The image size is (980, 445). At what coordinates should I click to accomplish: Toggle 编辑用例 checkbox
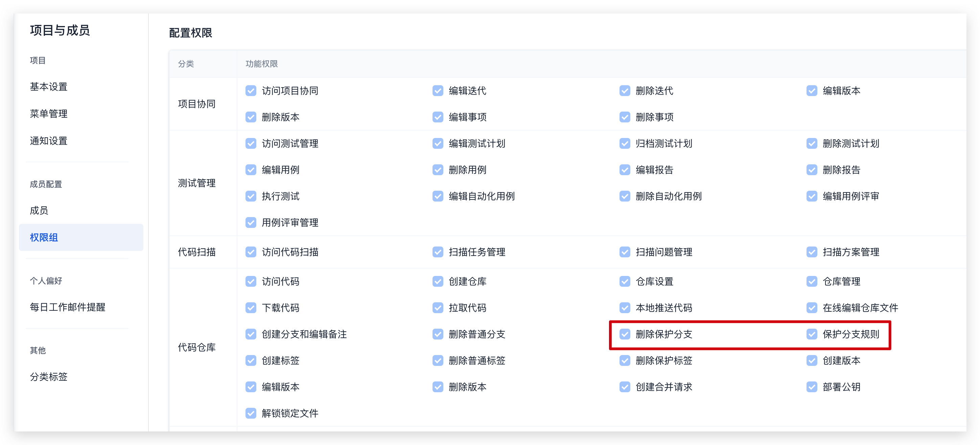point(251,170)
